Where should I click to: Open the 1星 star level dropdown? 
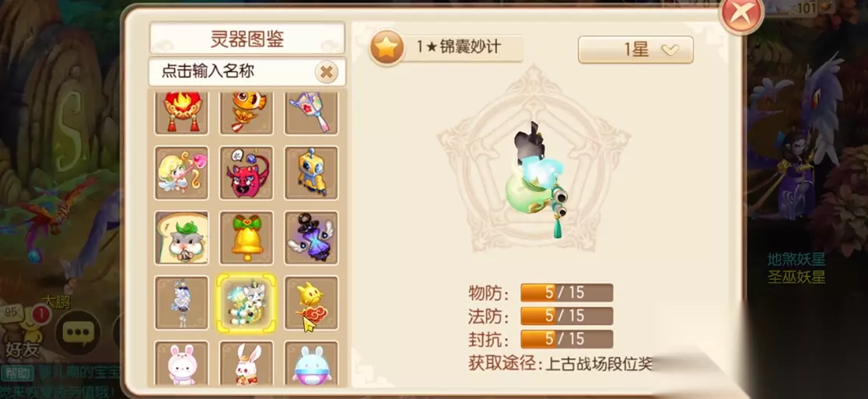(x=635, y=50)
